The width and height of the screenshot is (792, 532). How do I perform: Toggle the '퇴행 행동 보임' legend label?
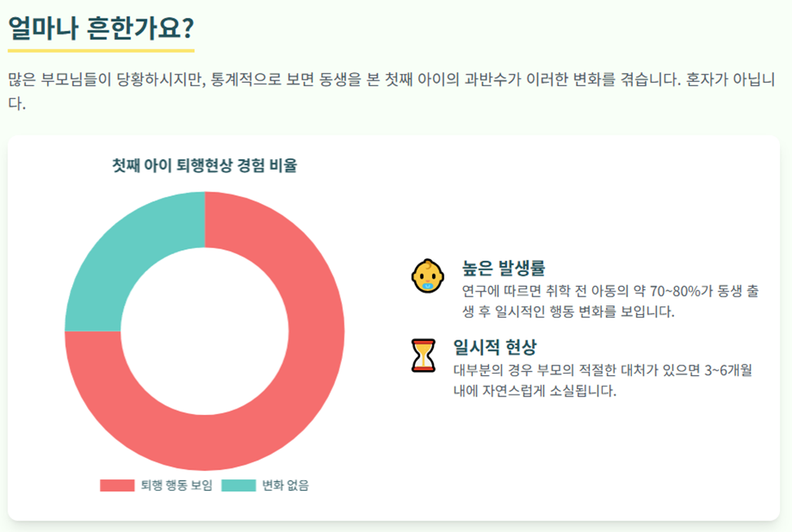click(176, 485)
